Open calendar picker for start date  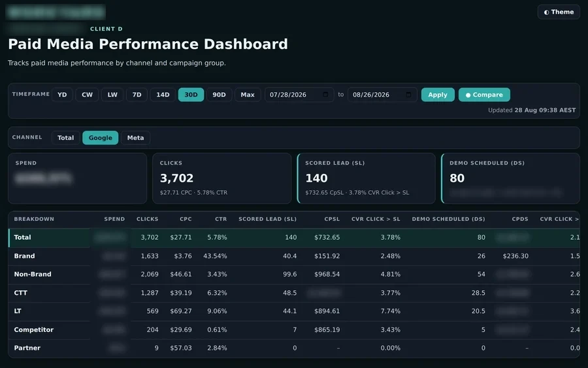pyautogui.click(x=325, y=95)
